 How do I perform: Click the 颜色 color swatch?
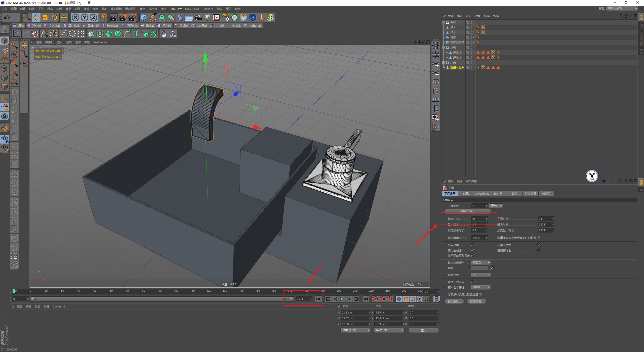(479, 268)
